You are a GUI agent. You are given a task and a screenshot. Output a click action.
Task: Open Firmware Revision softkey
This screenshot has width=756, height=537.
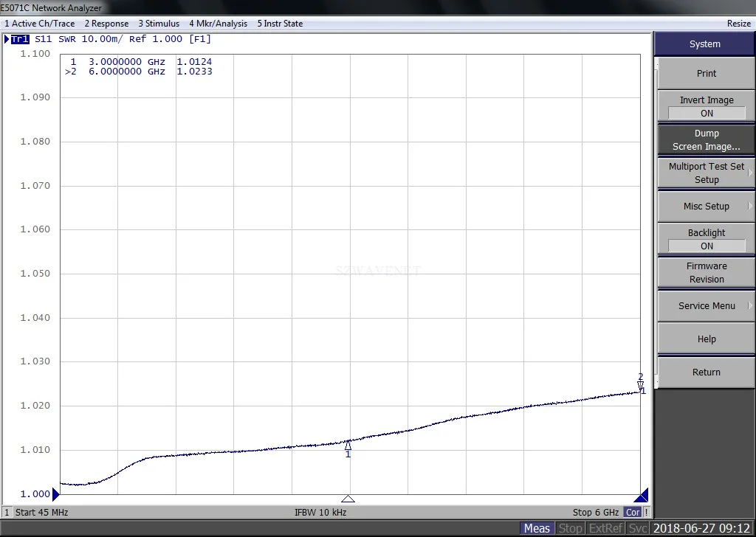click(707, 273)
